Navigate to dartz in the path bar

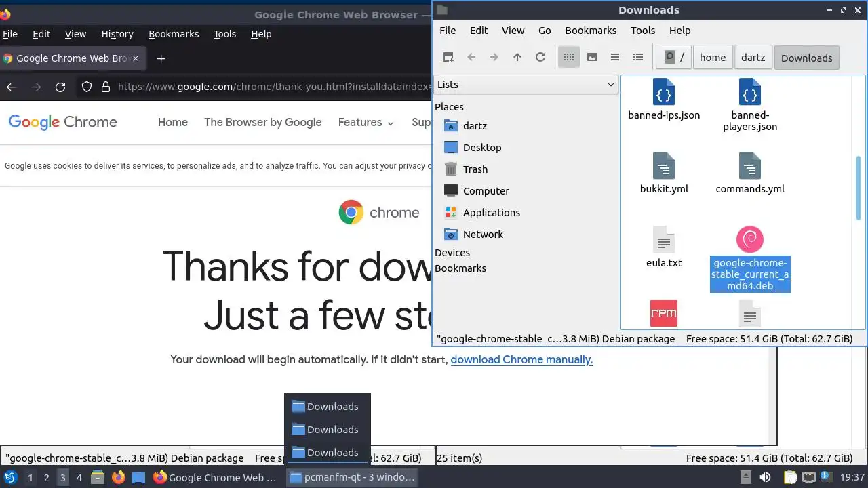coord(753,58)
